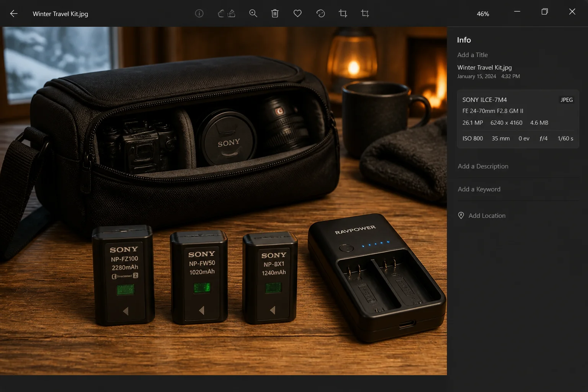This screenshot has width=588, height=392.
Task: Select crop icon with diagonal line
Action: (365, 13)
